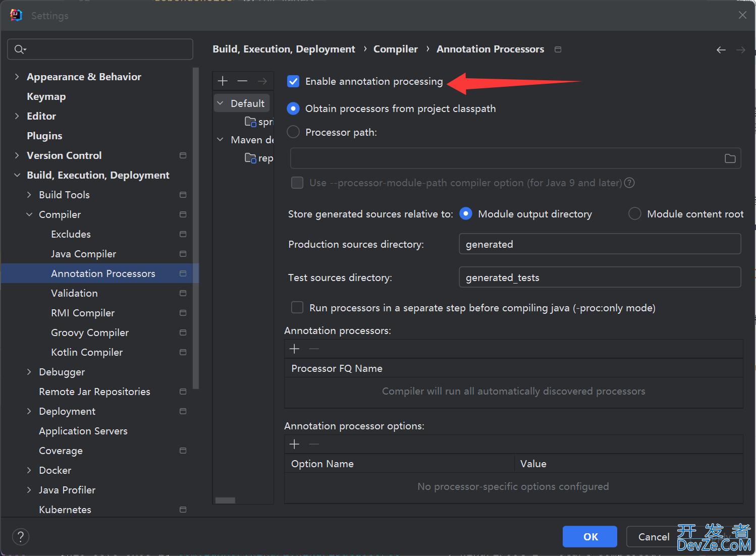
Task: Select Module content root radio button
Action: coord(635,214)
